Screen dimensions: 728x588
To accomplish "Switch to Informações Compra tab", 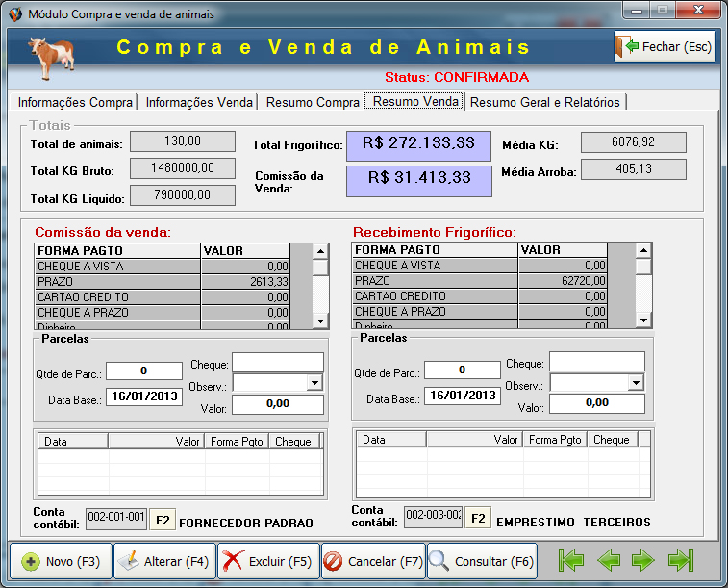I will pyautogui.click(x=75, y=102).
